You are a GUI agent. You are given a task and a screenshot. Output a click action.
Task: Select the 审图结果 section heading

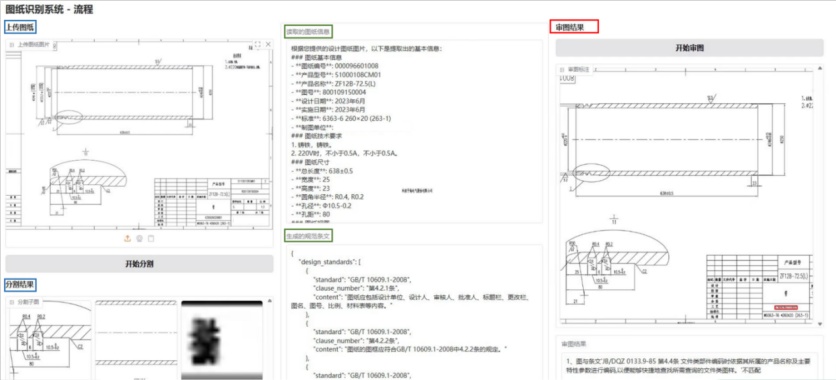tap(574, 27)
